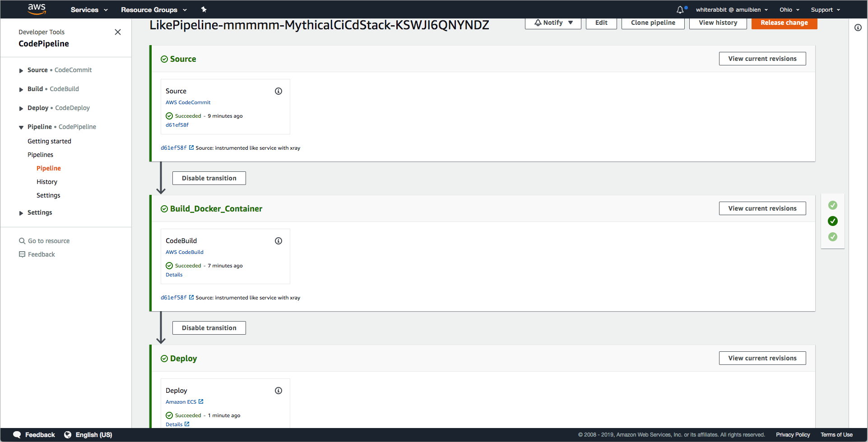Expand the Source CodeCommit section
The image size is (868, 442).
[x=21, y=70]
